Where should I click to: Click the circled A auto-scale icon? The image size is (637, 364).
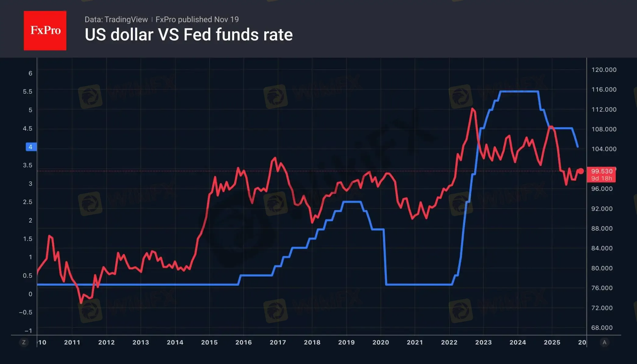pos(604,342)
